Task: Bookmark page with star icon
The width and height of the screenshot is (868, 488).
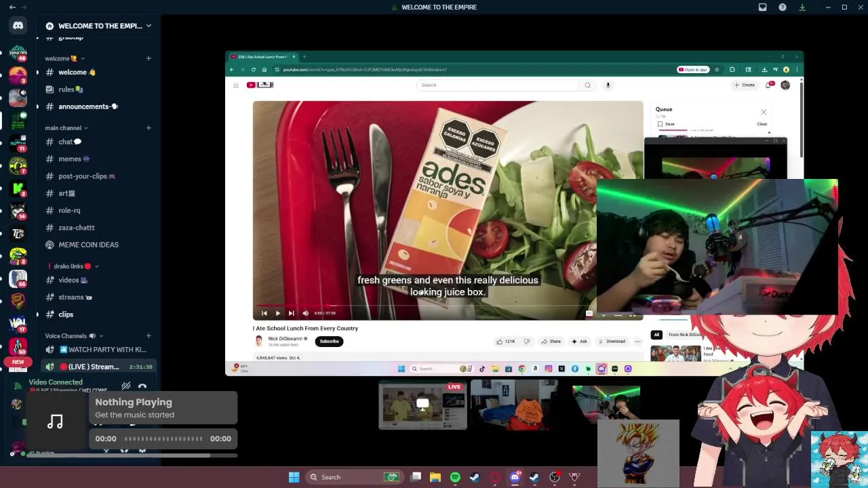Action: coord(717,70)
